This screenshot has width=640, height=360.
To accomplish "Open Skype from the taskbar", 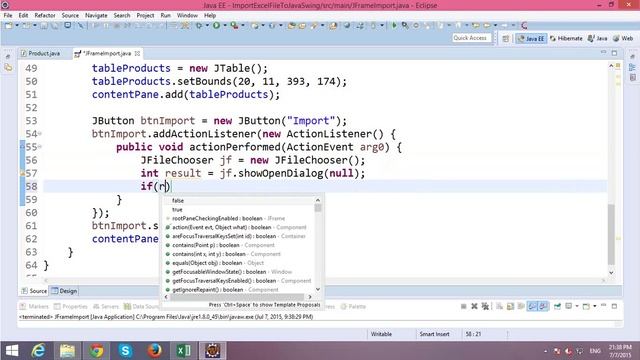I will pyautogui.click(x=125, y=351).
